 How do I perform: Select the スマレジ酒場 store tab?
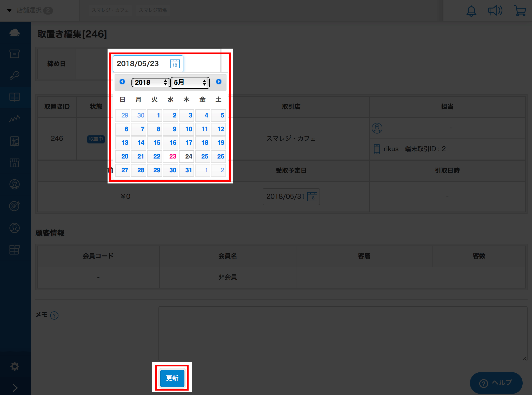pyautogui.click(x=153, y=10)
